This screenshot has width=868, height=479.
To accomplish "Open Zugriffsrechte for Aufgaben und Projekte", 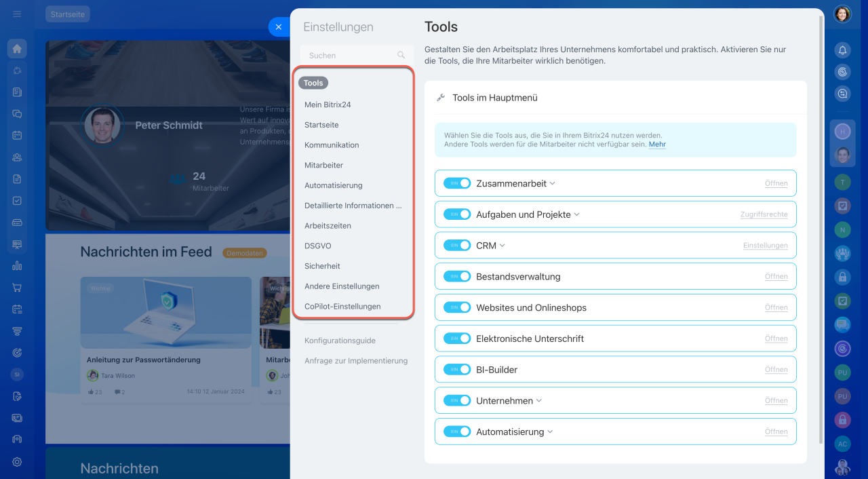I will pos(764,214).
